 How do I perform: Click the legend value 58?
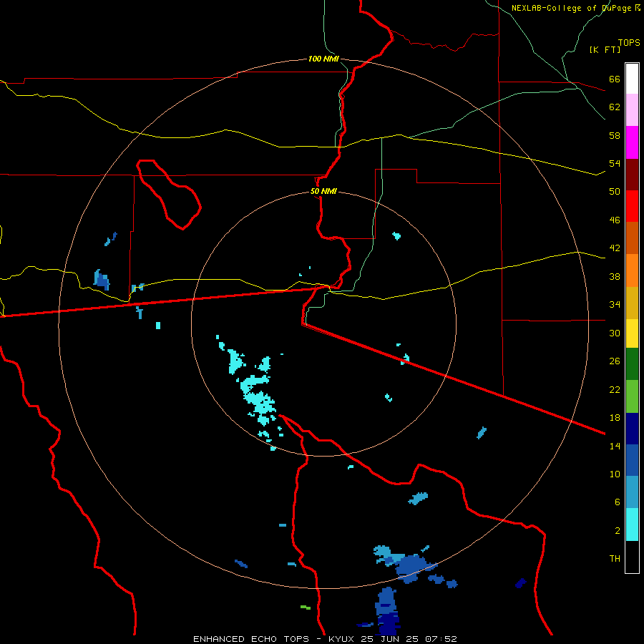[615, 135]
